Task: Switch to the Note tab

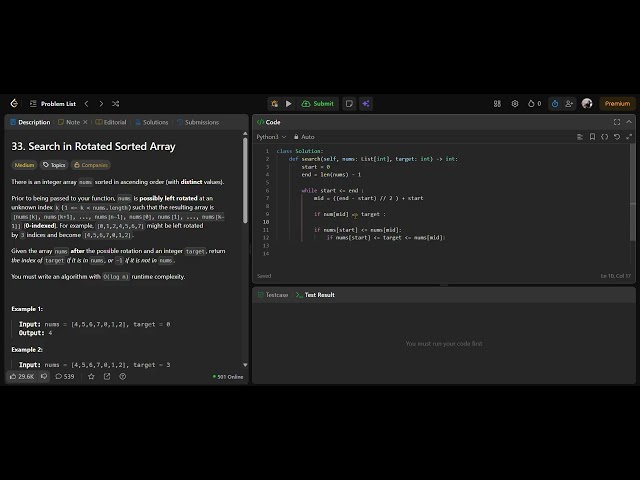Action: [x=69, y=122]
